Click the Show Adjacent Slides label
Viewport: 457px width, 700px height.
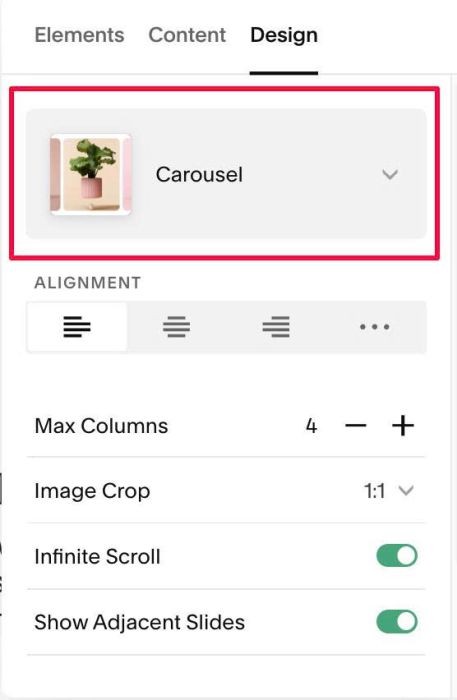click(140, 622)
